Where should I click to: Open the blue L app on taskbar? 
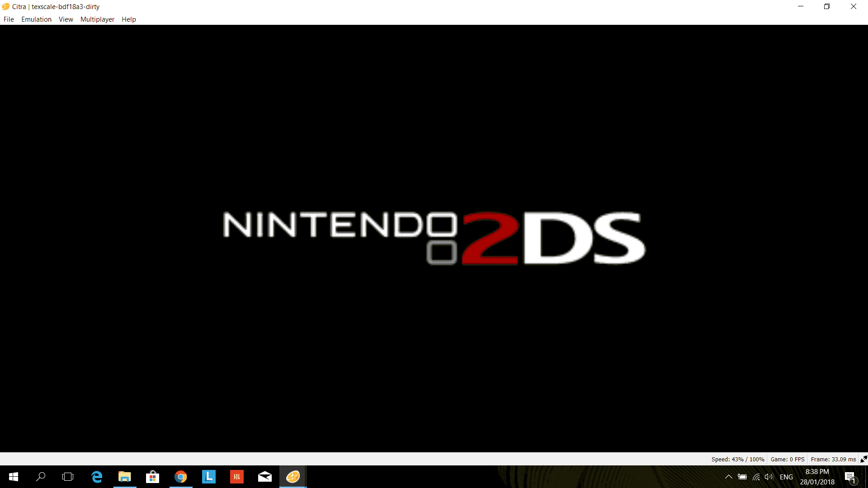coord(209,477)
